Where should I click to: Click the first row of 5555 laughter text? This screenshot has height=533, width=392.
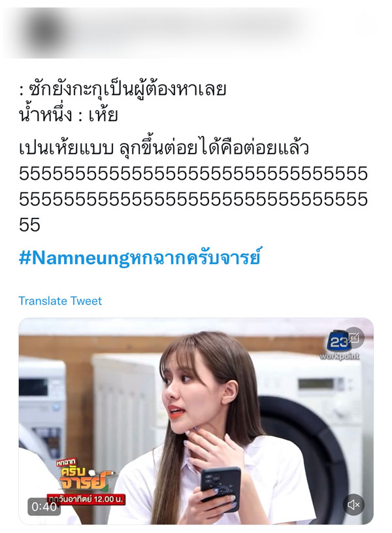pyautogui.click(x=193, y=174)
